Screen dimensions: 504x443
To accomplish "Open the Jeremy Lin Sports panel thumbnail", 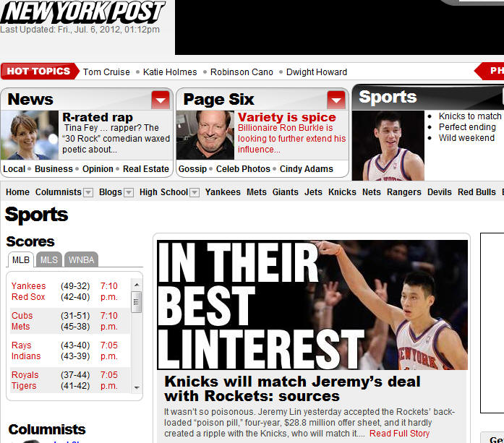I will pyautogui.click(x=388, y=145).
